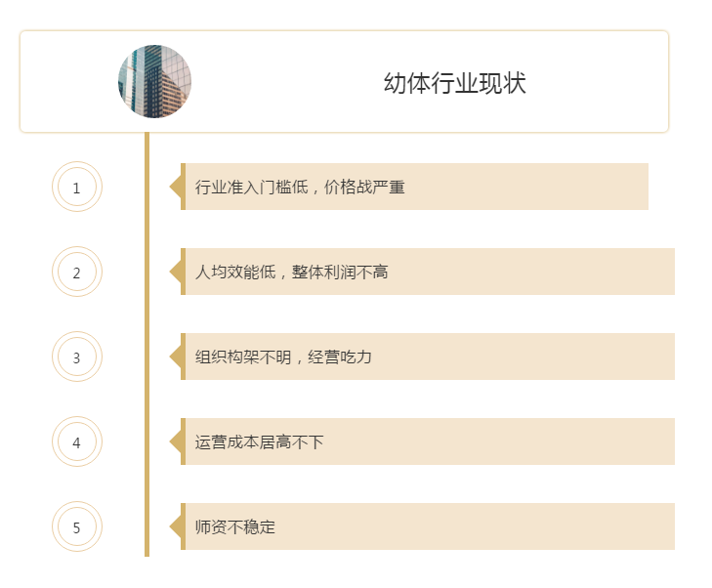Viewport: 712px width, 588px height.
Task: Select arrow pointer beside 组织构架不明 banner
Action: tap(176, 357)
